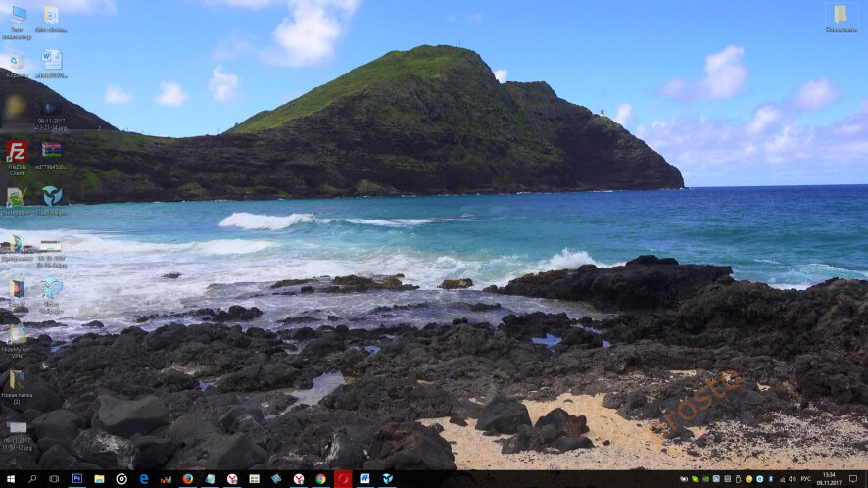Open Yandex Browser icon left of Chrome
Screen dimensions: 868x488
[x=299, y=479]
